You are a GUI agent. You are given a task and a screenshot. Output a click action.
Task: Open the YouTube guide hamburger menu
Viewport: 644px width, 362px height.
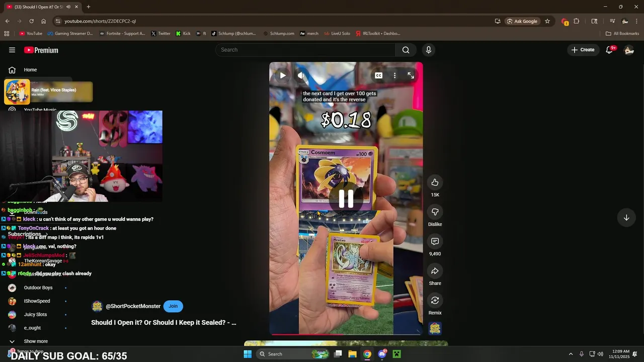click(12, 50)
